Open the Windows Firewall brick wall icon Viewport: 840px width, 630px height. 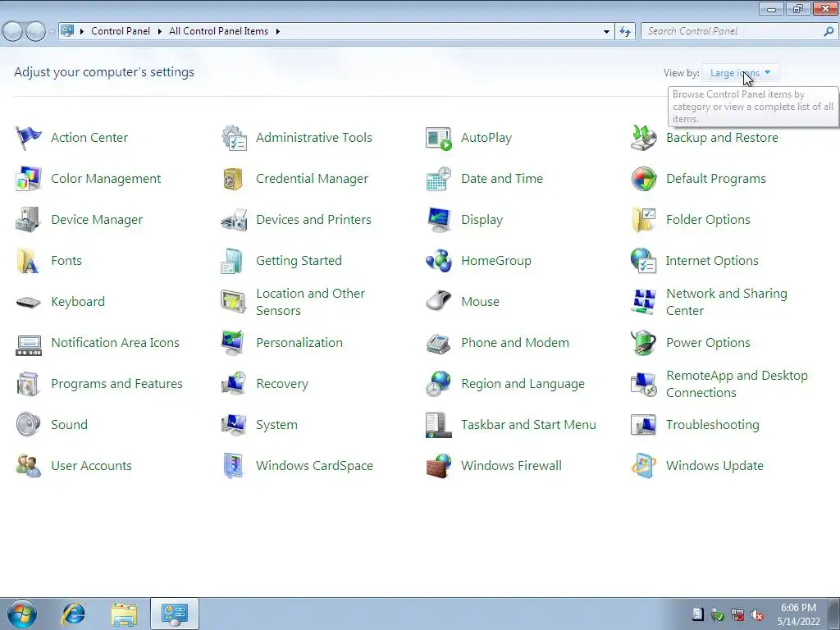439,466
